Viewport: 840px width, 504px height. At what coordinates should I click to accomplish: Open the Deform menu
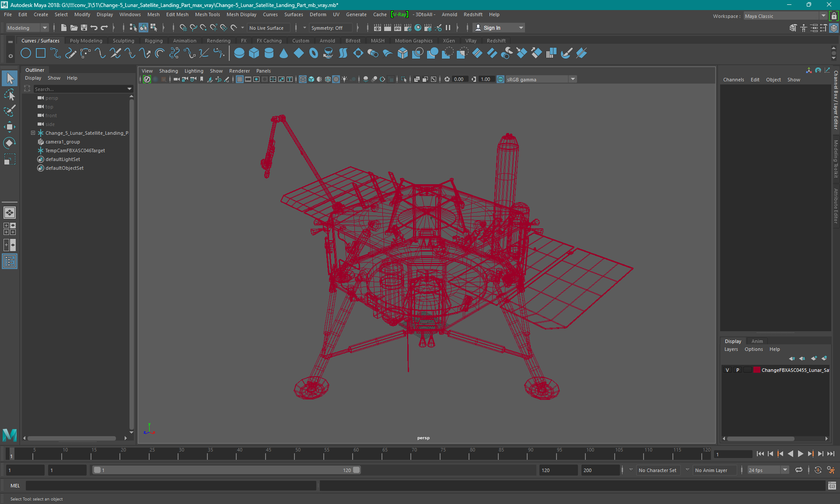coord(318,14)
